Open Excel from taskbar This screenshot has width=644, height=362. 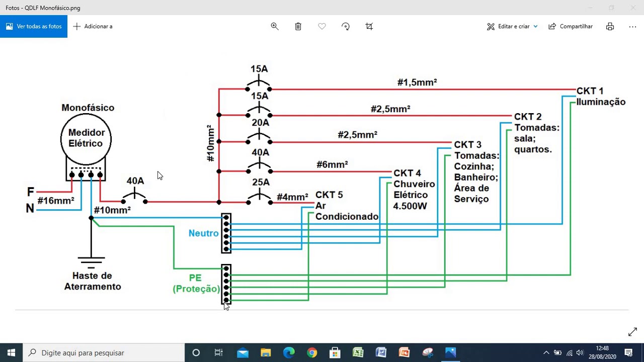[x=358, y=352]
